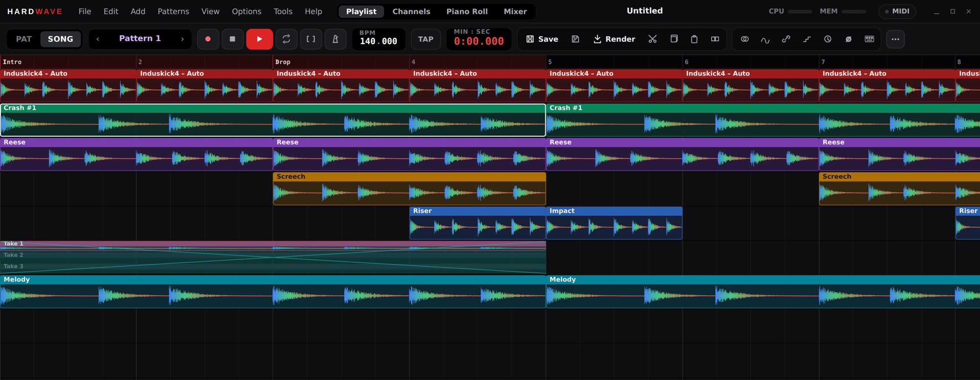Switch to SONG mode
This screenshot has width=980, height=380.
tap(60, 39)
